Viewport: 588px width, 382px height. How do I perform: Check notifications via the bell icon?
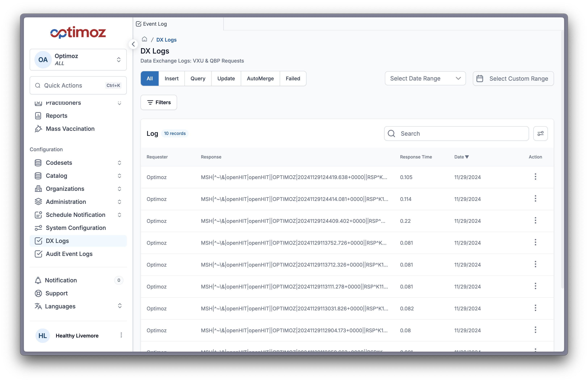pos(38,280)
